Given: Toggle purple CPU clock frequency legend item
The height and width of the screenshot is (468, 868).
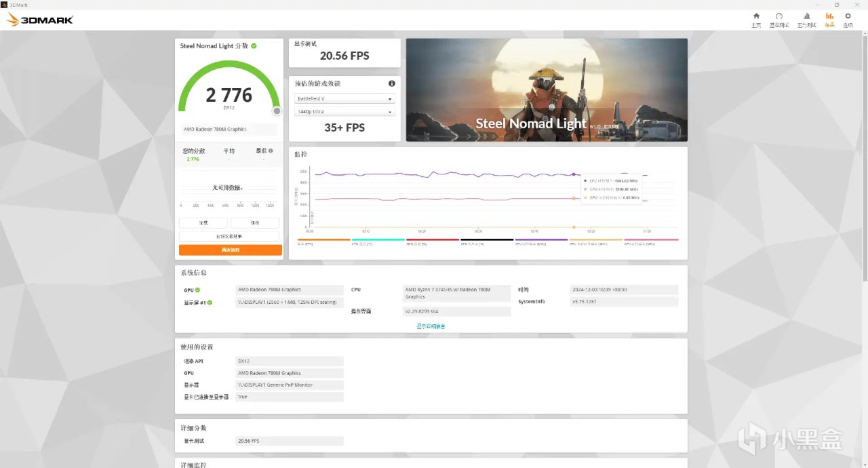Looking at the screenshot, I should 541,241.
